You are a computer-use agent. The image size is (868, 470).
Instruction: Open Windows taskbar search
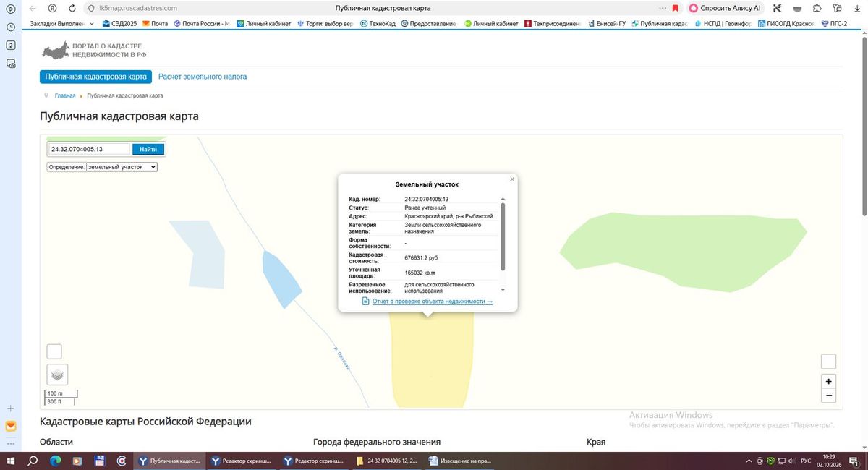coord(33,461)
